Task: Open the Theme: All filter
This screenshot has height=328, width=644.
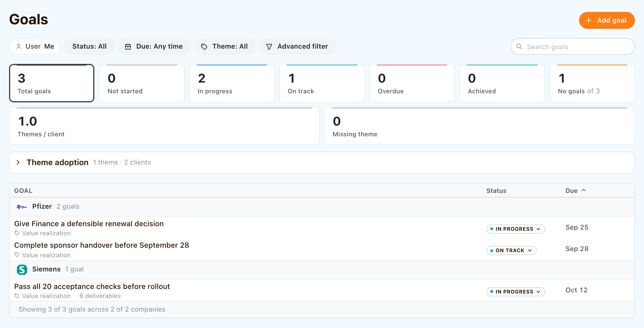Action: point(225,46)
